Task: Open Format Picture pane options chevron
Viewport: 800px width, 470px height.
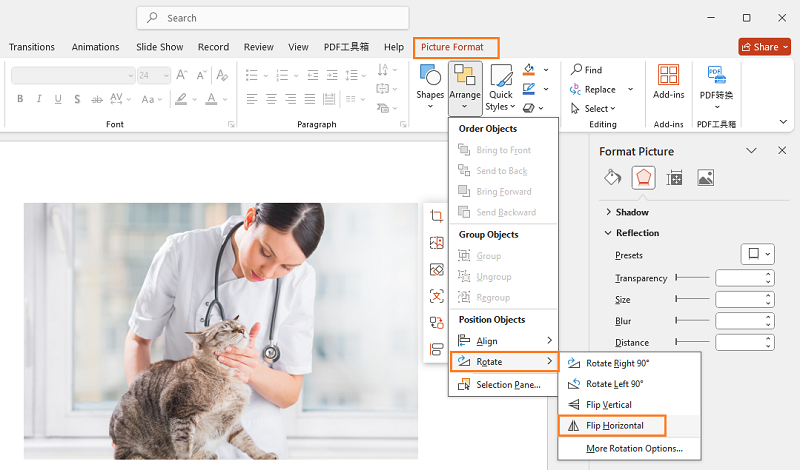Action: 751,151
